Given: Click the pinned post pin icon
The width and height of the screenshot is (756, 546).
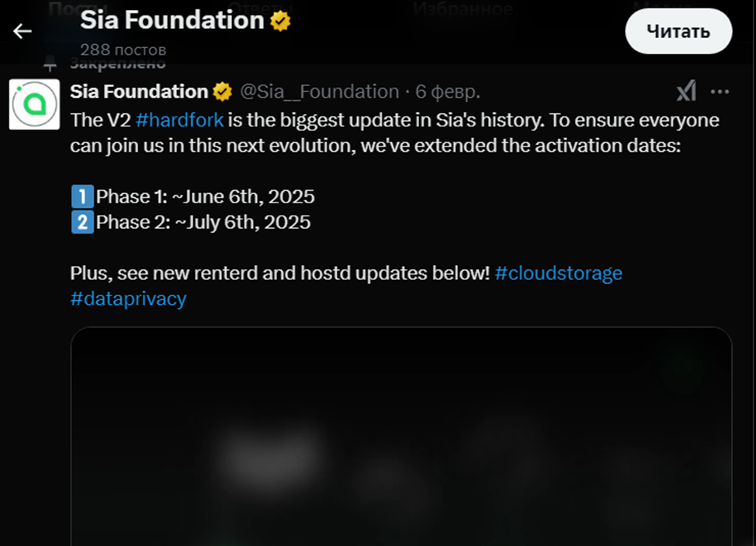Looking at the screenshot, I should 50,64.
